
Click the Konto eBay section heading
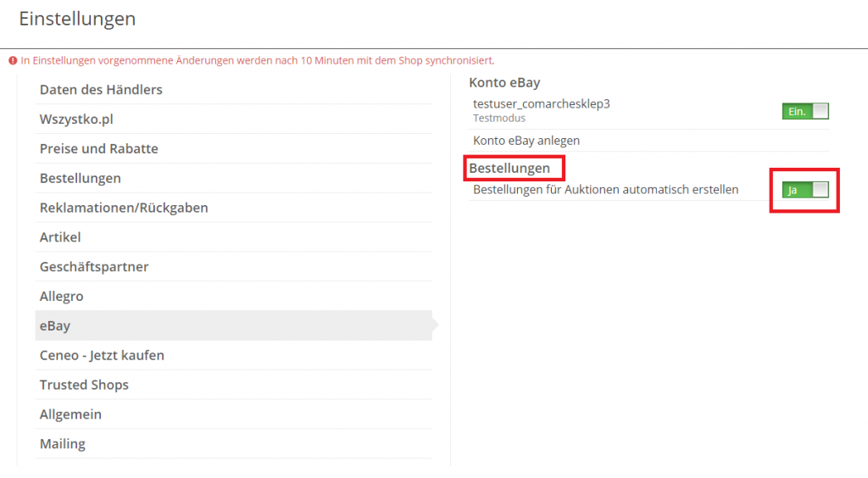(504, 82)
